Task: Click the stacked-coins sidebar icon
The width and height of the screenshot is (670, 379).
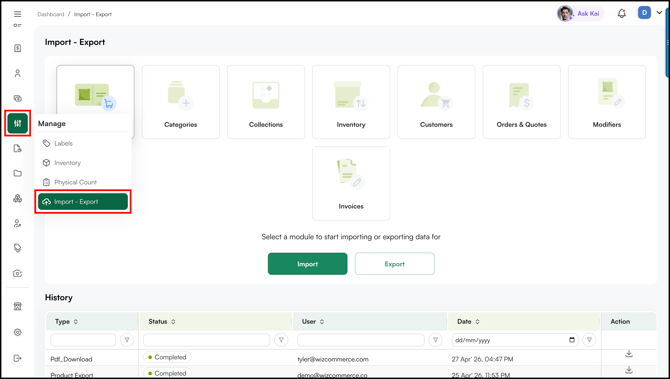Action: tap(18, 98)
